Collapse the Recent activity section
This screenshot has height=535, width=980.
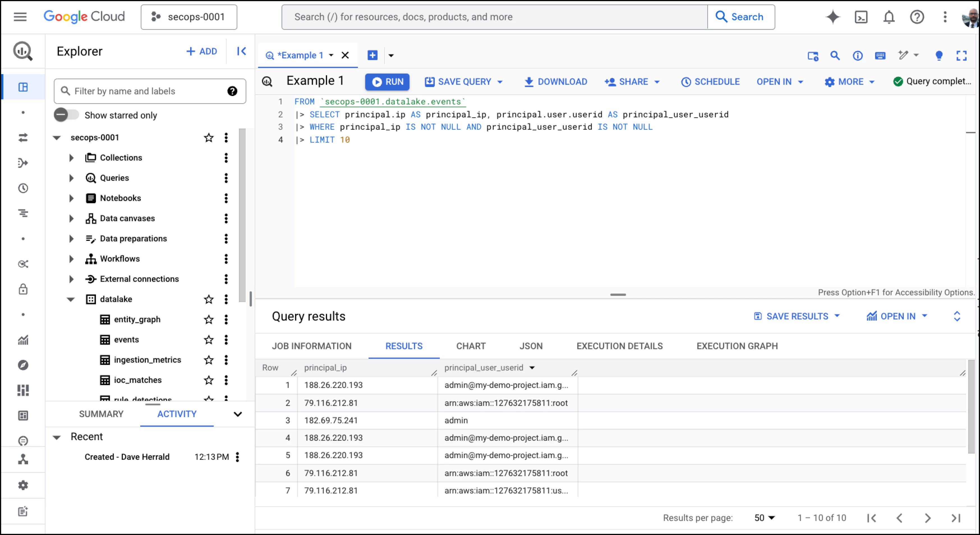[x=56, y=437]
